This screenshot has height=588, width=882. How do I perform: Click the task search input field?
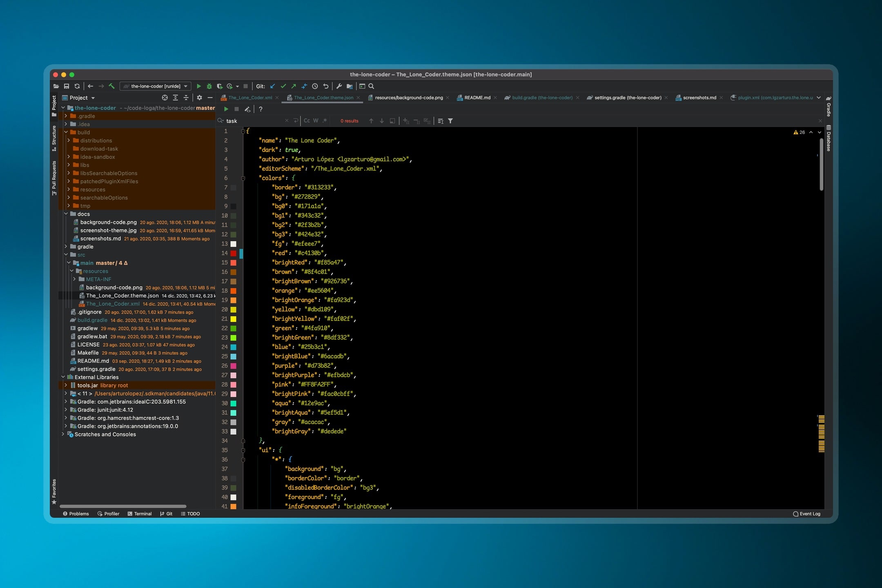click(253, 121)
